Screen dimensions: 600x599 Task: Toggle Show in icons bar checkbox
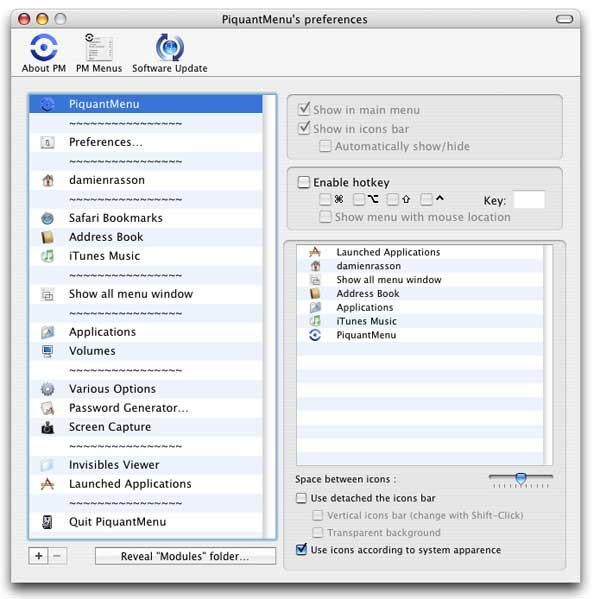pyautogui.click(x=304, y=129)
